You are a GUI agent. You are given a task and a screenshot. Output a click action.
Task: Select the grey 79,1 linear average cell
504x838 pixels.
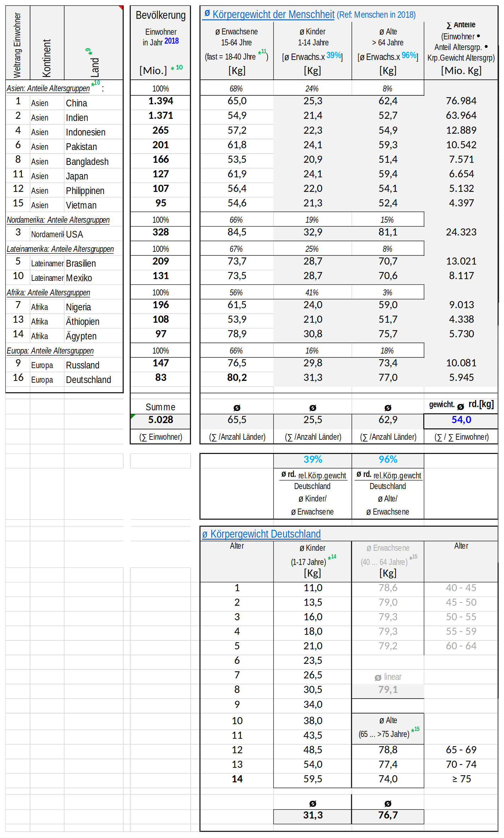coord(388,689)
